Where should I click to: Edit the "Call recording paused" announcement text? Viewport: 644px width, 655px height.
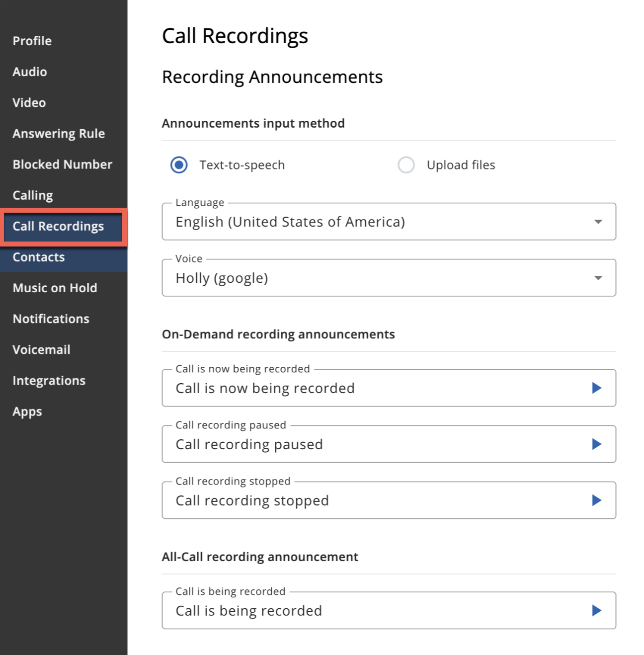click(x=348, y=444)
